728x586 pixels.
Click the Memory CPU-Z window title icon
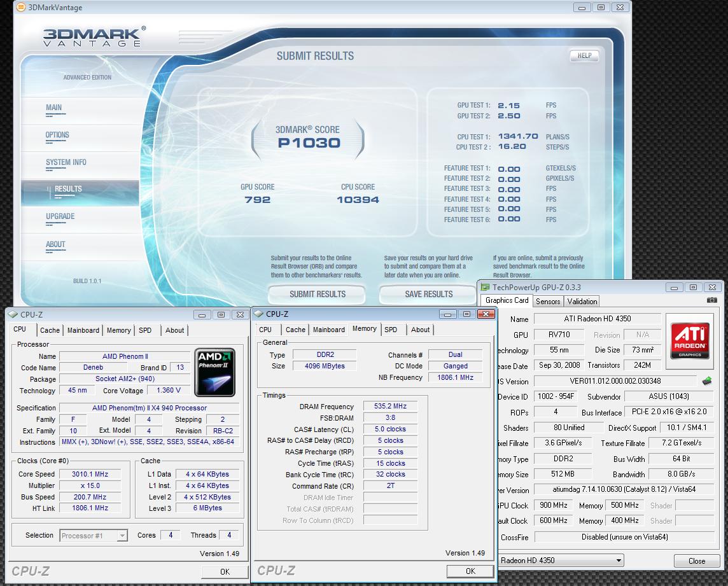click(x=258, y=314)
